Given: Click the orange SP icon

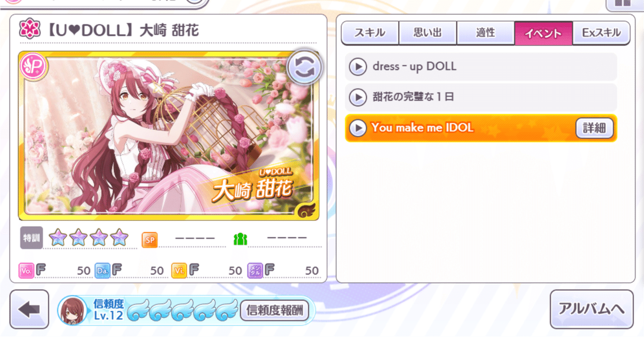Looking at the screenshot, I should tap(149, 239).
